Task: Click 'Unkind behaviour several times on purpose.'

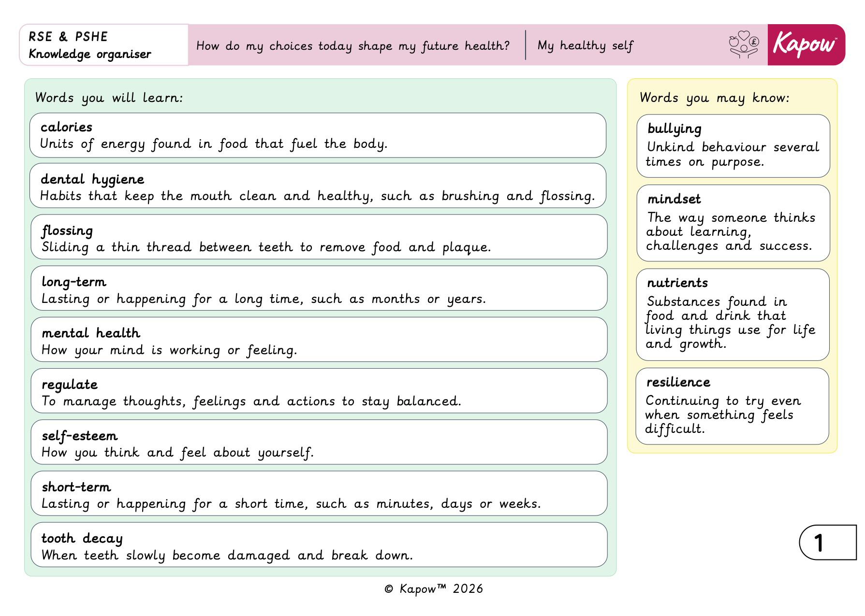Action: click(x=733, y=154)
